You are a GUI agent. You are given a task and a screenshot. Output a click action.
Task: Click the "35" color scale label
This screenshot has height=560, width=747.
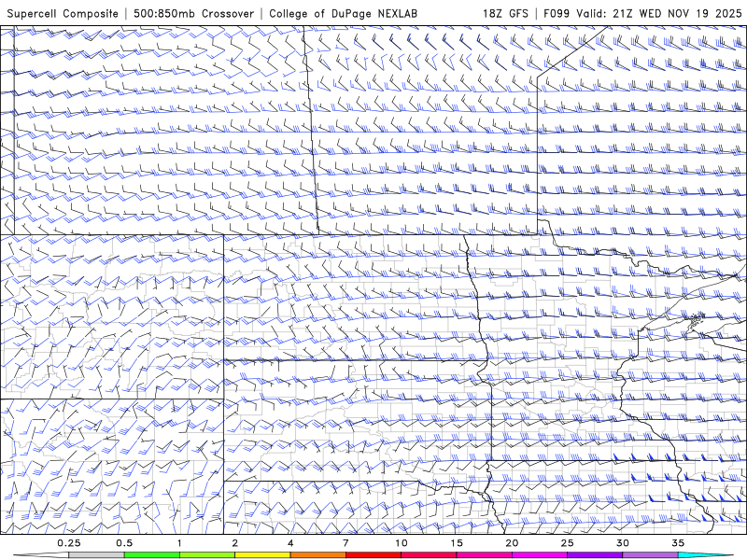[x=678, y=543]
